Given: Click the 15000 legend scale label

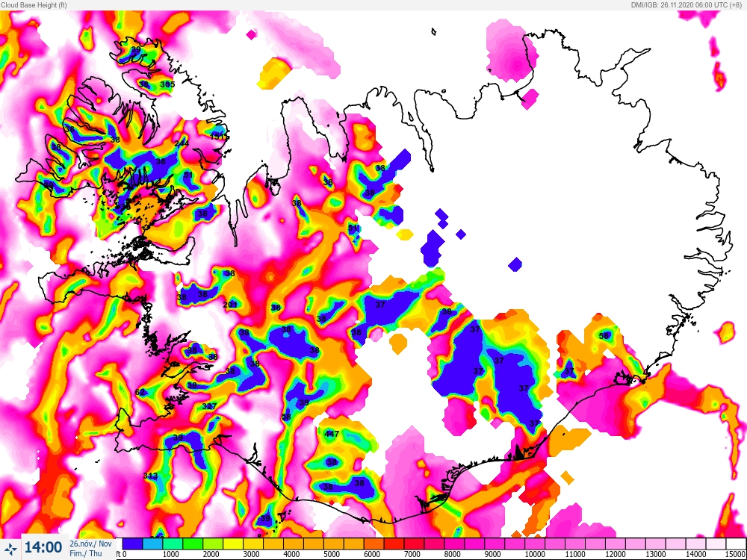Looking at the screenshot, I should [x=736, y=554].
